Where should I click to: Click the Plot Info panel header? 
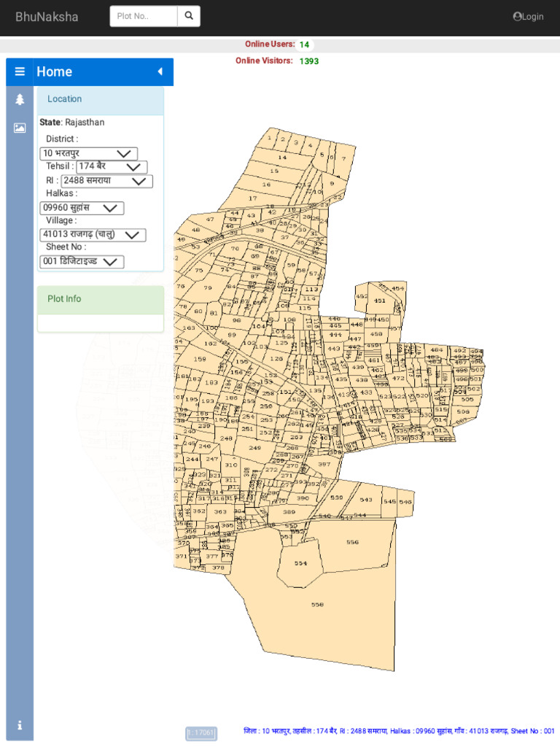pos(101,300)
